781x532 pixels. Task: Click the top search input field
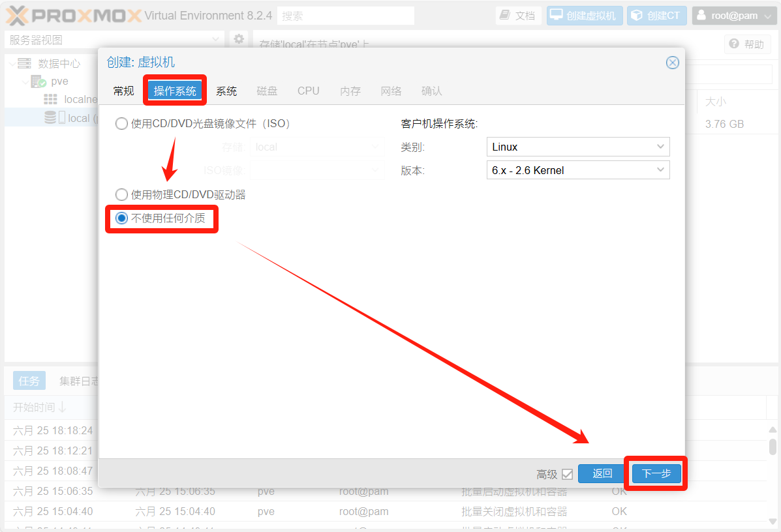345,16
